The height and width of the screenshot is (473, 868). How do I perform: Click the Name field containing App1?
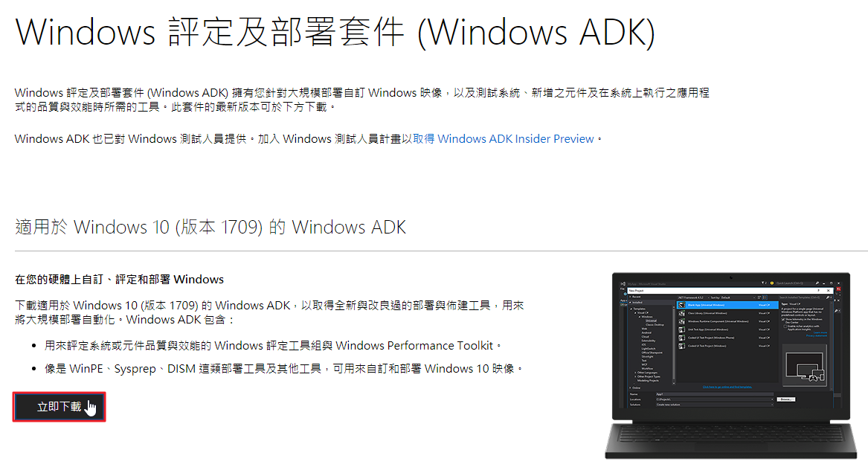point(714,394)
